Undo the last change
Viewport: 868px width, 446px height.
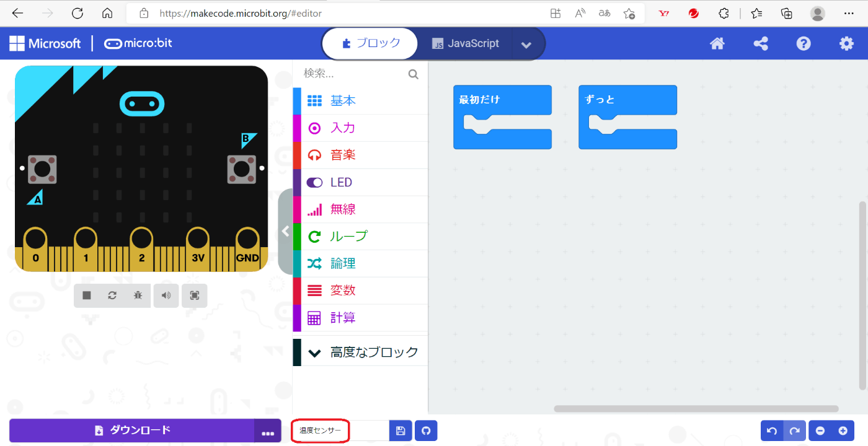click(772, 431)
